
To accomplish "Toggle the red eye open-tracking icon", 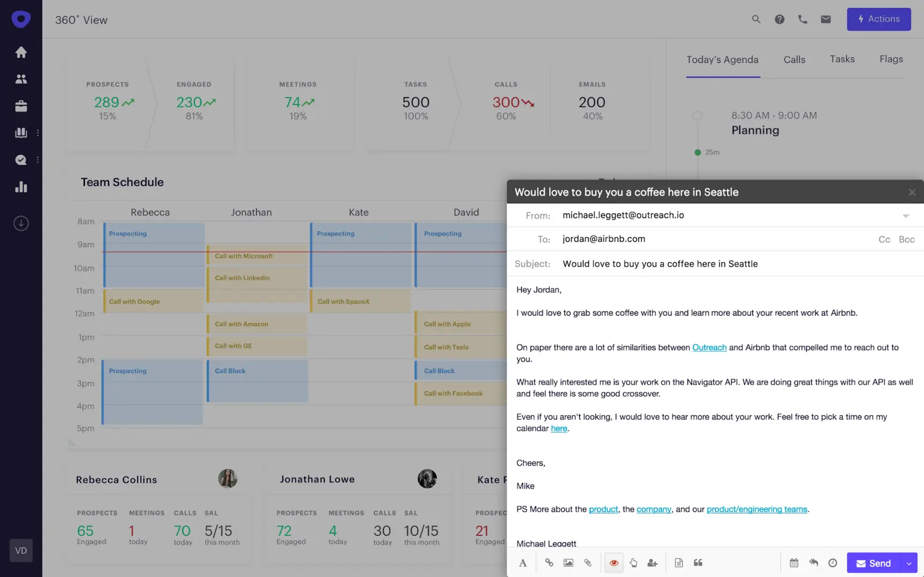I will [x=614, y=563].
